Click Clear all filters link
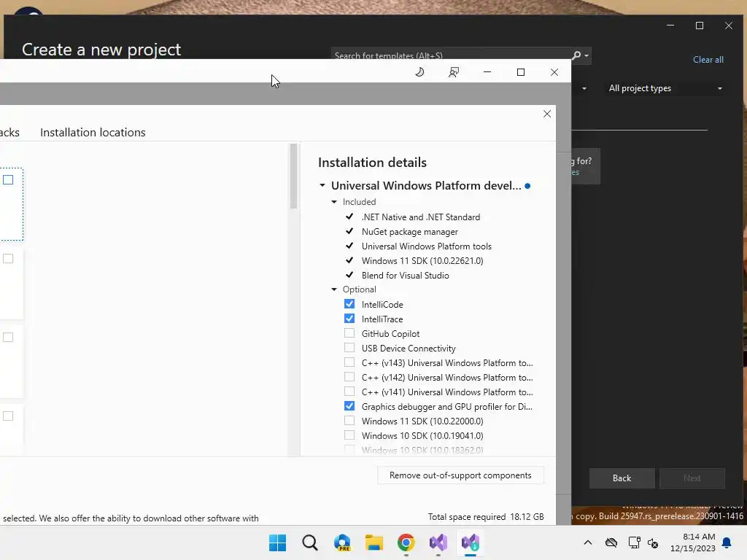747x560 pixels. click(x=708, y=60)
